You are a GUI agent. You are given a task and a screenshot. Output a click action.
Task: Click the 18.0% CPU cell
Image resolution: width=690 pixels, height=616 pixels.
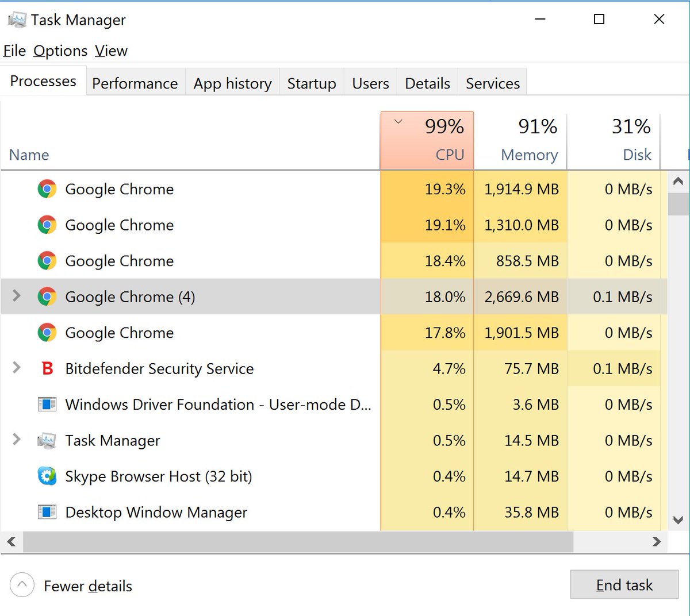coord(427,297)
